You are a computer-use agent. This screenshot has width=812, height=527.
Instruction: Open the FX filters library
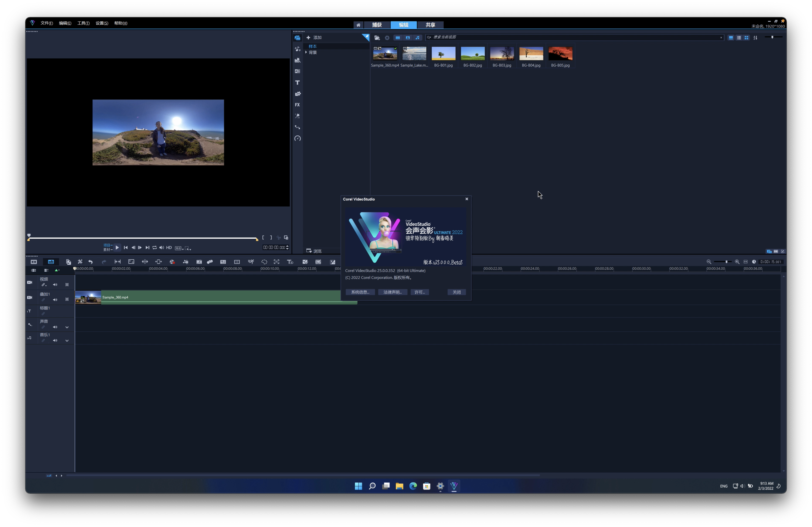pyautogui.click(x=297, y=105)
